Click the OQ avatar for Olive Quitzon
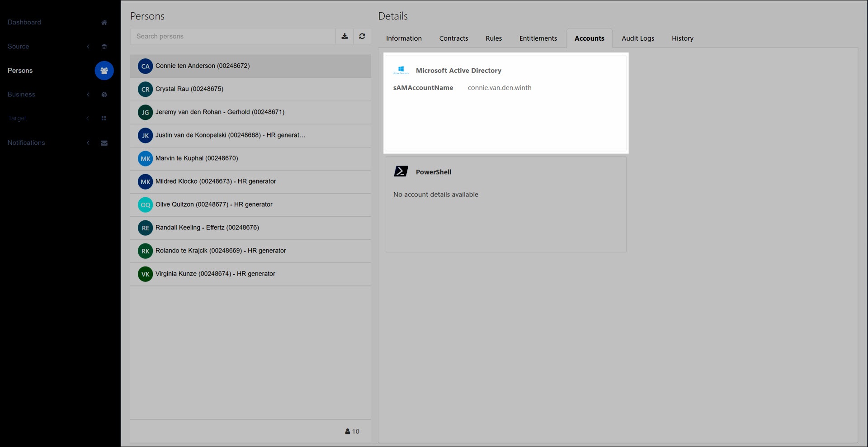The width and height of the screenshot is (868, 447). click(145, 204)
